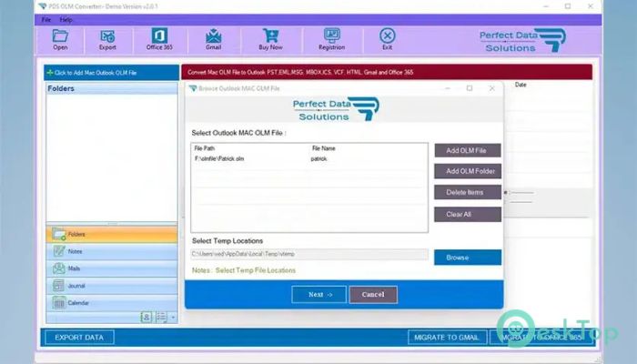Select the Notes icon in sidebar

pyautogui.click(x=59, y=251)
